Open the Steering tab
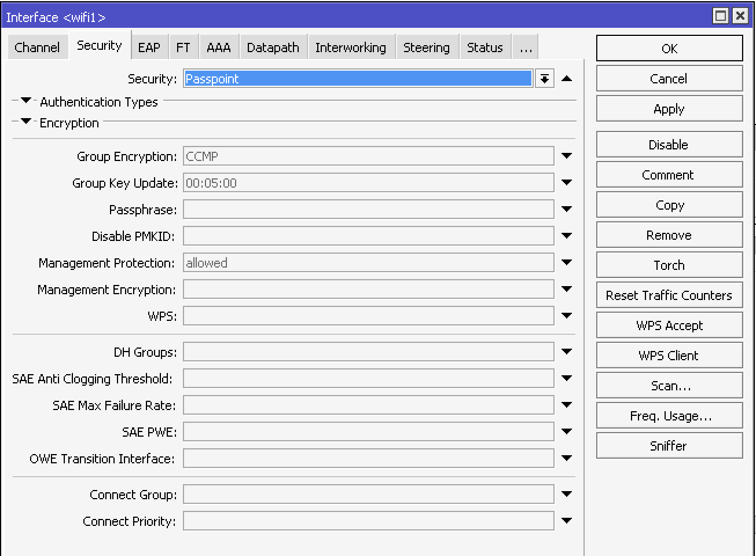This screenshot has height=556, width=756. coord(427,47)
